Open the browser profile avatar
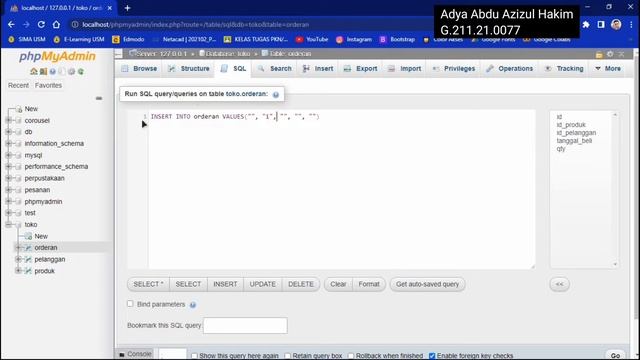The height and width of the screenshot is (360, 640). 616,24
